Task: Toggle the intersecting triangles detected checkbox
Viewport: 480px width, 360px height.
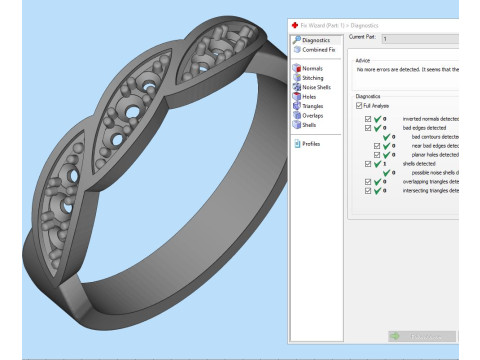Action: pos(368,191)
